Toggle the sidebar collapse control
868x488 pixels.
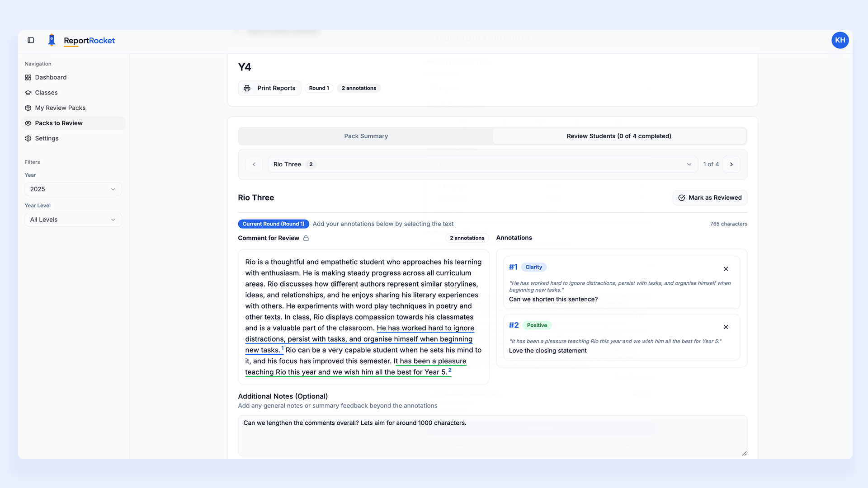31,40
